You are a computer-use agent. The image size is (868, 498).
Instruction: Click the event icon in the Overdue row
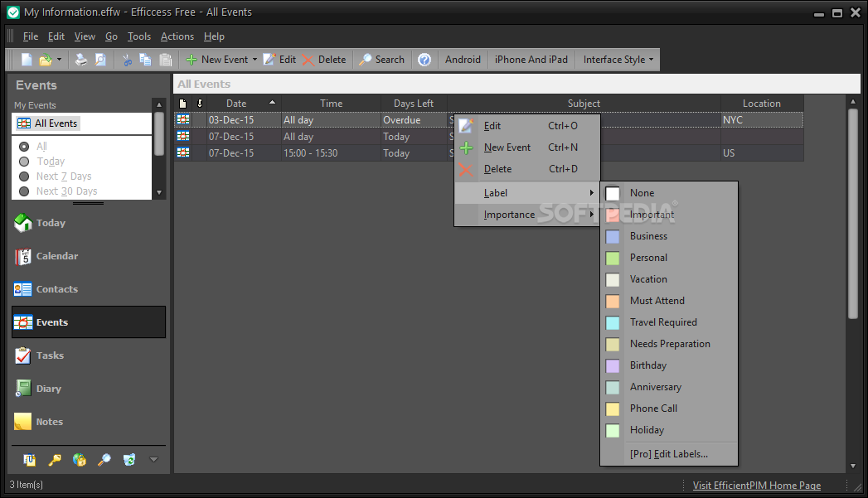click(183, 119)
